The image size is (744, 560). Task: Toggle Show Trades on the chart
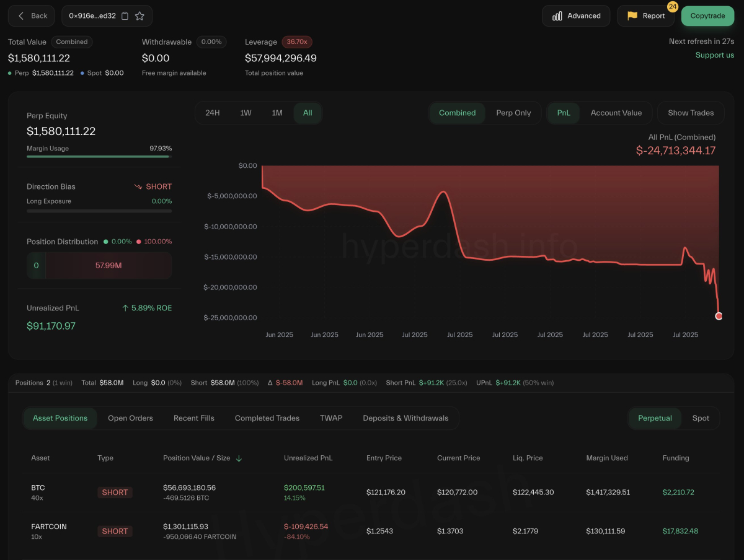691,113
